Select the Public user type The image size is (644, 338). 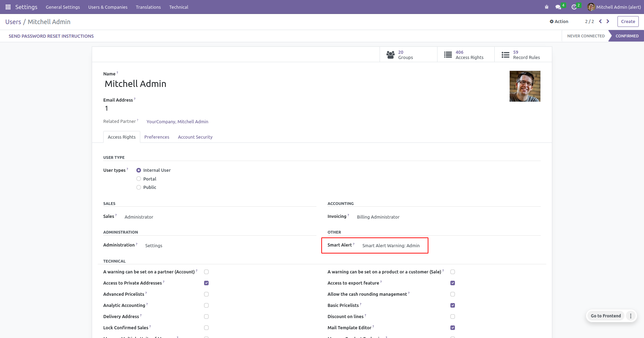pos(139,188)
